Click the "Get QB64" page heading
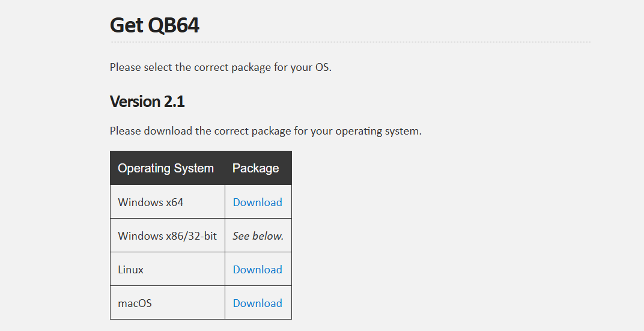The height and width of the screenshot is (331, 644). (154, 25)
